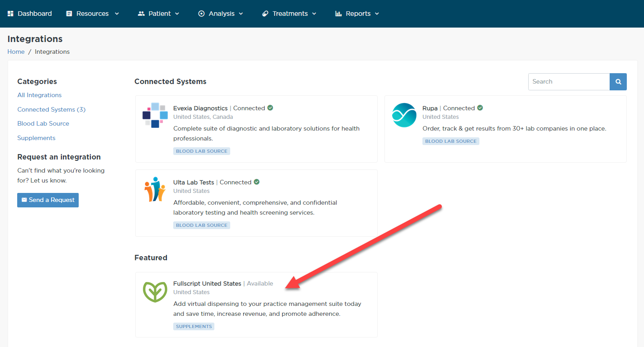
Task: Click the Analysis target icon in navbar
Action: click(x=201, y=13)
